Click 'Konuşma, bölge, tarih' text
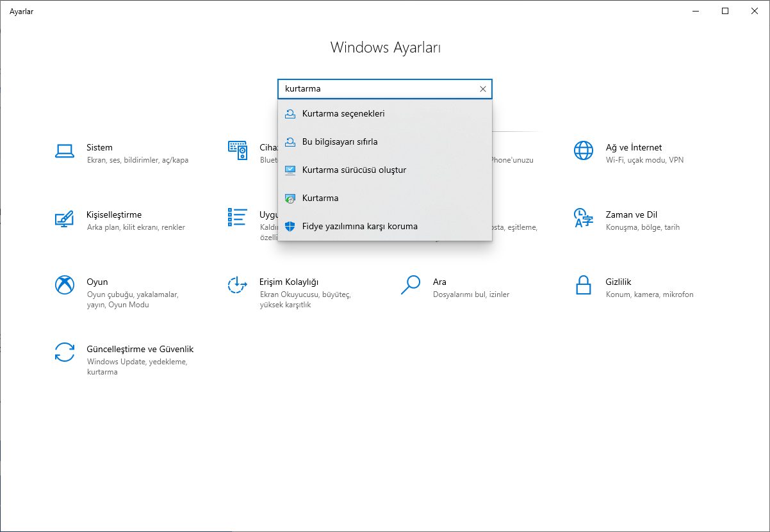Viewport: 770px width, 532px height. click(643, 227)
